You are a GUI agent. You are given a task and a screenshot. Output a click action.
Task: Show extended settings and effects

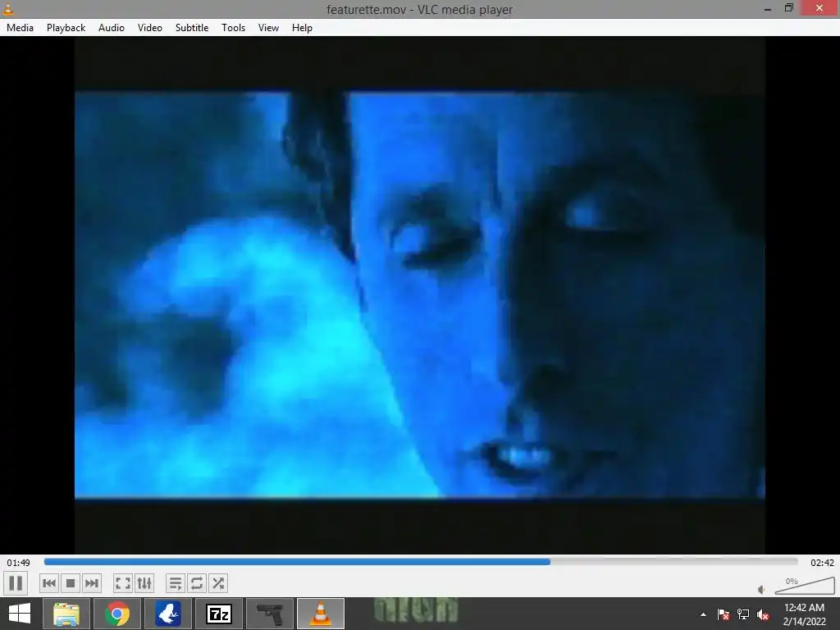coord(144,583)
